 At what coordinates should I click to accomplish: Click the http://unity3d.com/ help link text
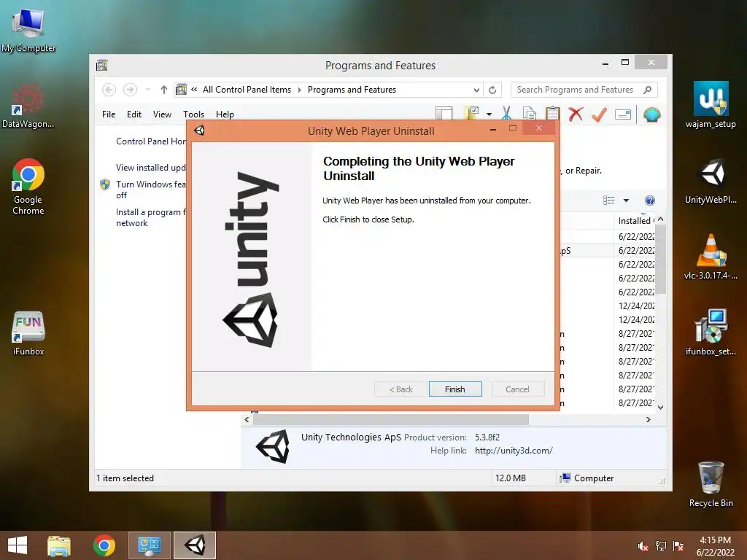pos(514,451)
